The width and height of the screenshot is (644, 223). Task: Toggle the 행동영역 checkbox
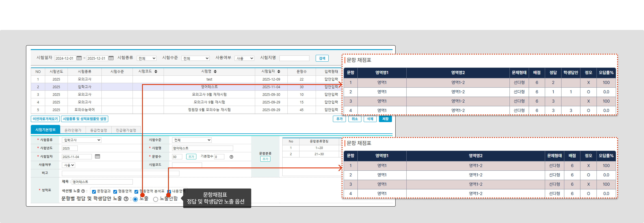115,192
